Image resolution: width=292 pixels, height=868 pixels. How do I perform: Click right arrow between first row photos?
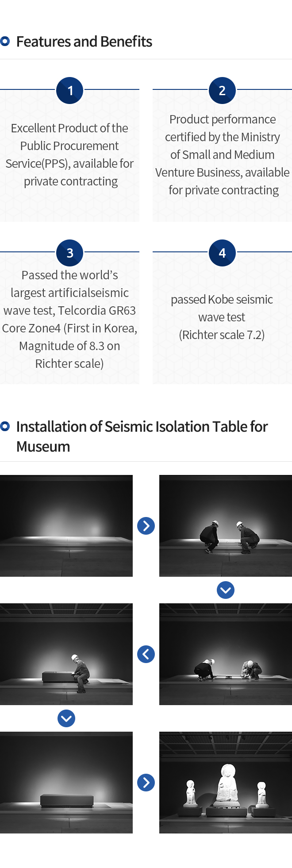[x=146, y=526]
